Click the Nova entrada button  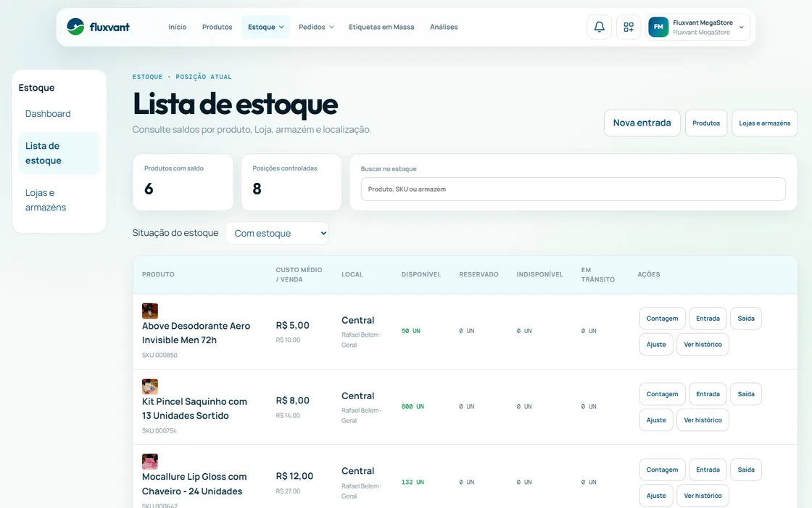click(x=642, y=123)
